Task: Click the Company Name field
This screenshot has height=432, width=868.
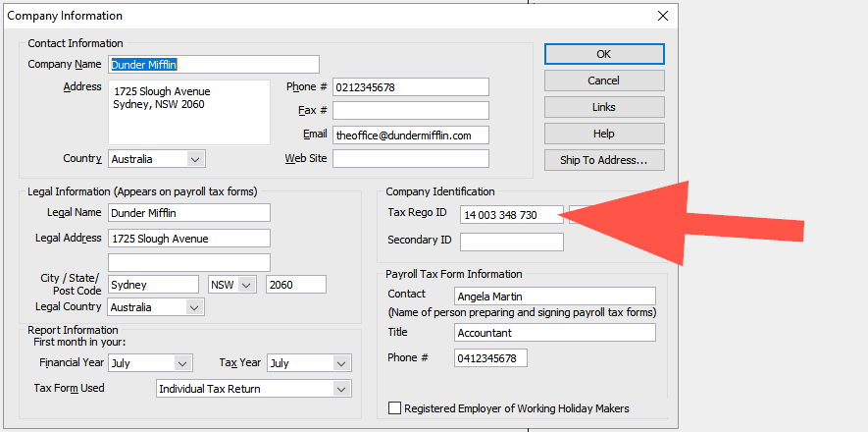Action: [x=214, y=64]
